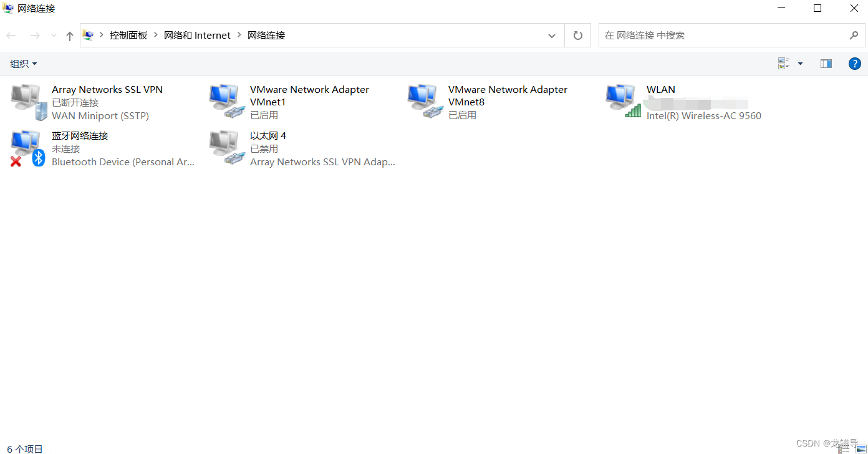Select the VMware Network Adapter VMnet8 icon
The height and width of the screenshot is (454, 868).
pyautogui.click(x=425, y=102)
